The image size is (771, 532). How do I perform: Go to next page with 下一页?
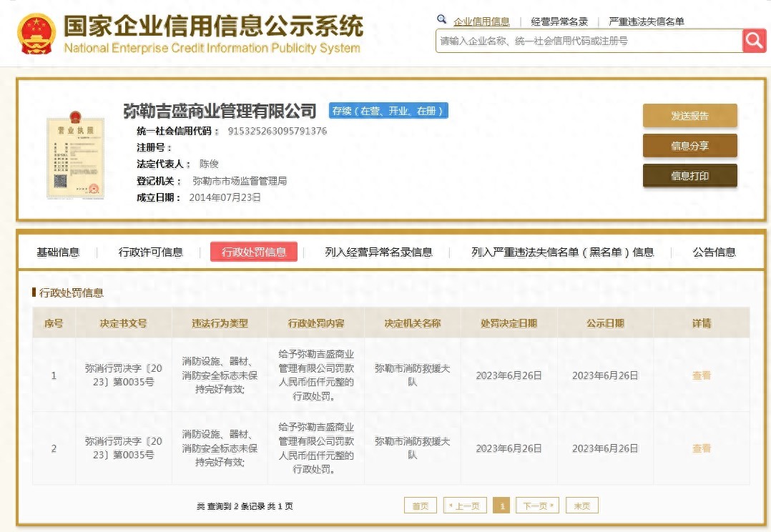536,506
